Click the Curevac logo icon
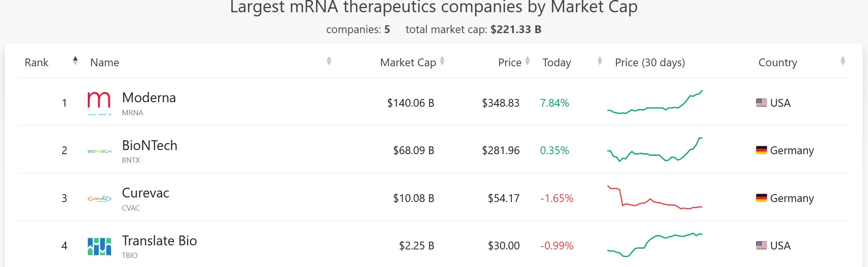Screen dimensions: 868x267 pyautogui.click(x=99, y=199)
